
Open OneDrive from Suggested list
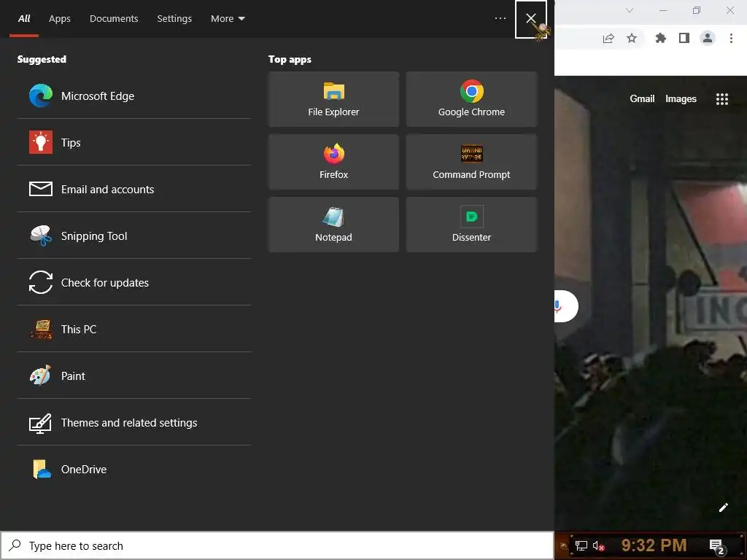pyautogui.click(x=134, y=469)
